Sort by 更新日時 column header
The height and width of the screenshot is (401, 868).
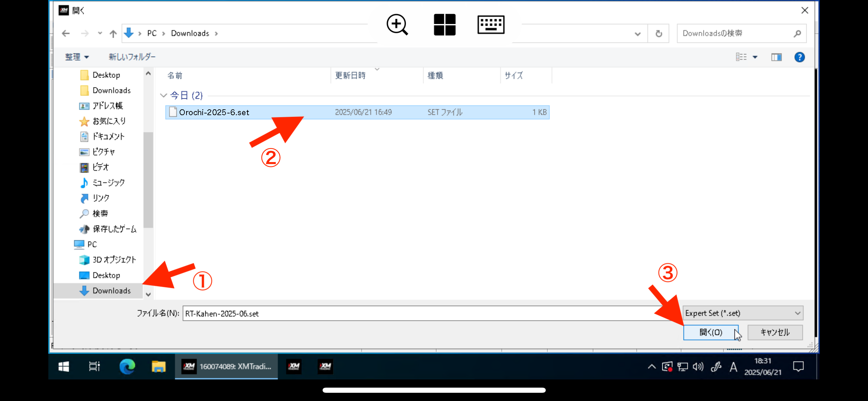(350, 75)
